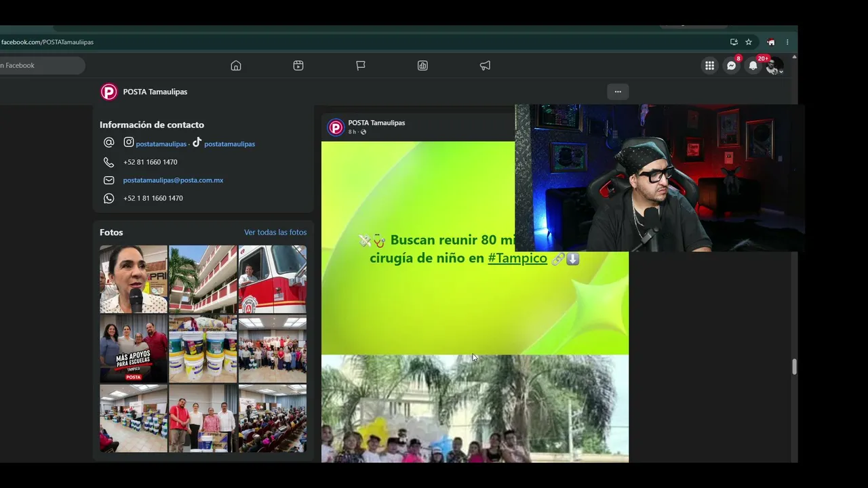
Task: Click the email envelope icon
Action: [108, 180]
